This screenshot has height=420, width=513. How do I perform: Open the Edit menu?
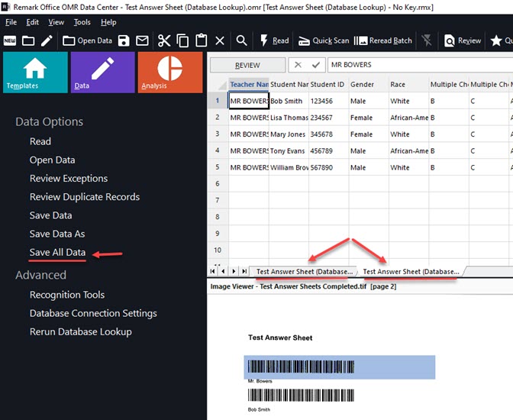32,22
